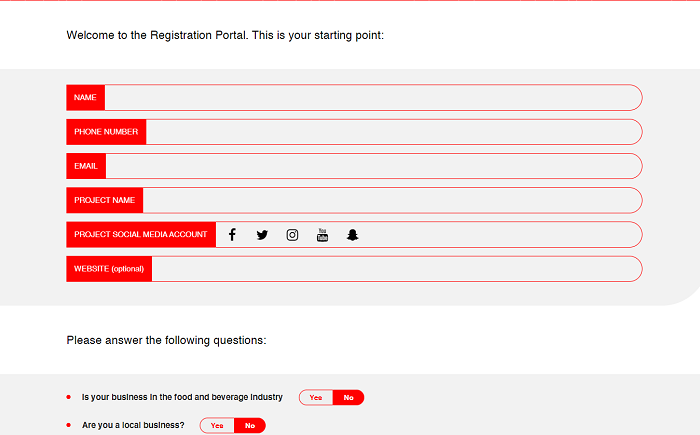Select Yes for local business question

pos(217,426)
